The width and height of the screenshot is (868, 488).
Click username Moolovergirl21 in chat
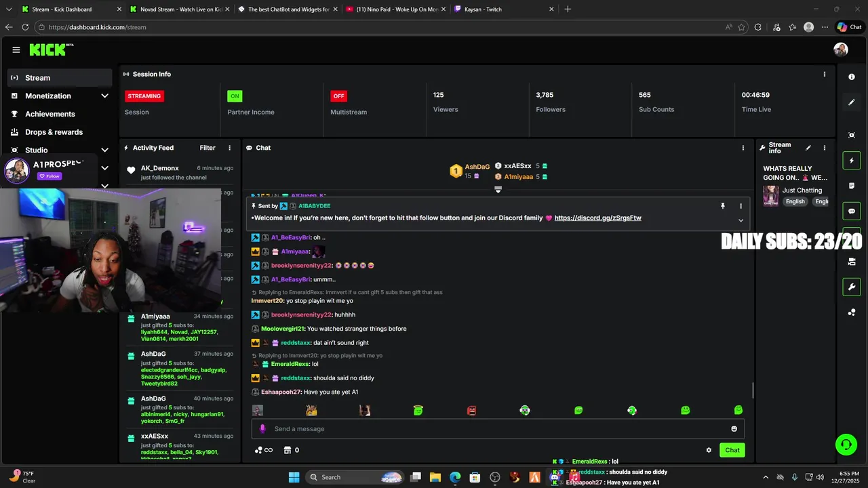tap(283, 329)
